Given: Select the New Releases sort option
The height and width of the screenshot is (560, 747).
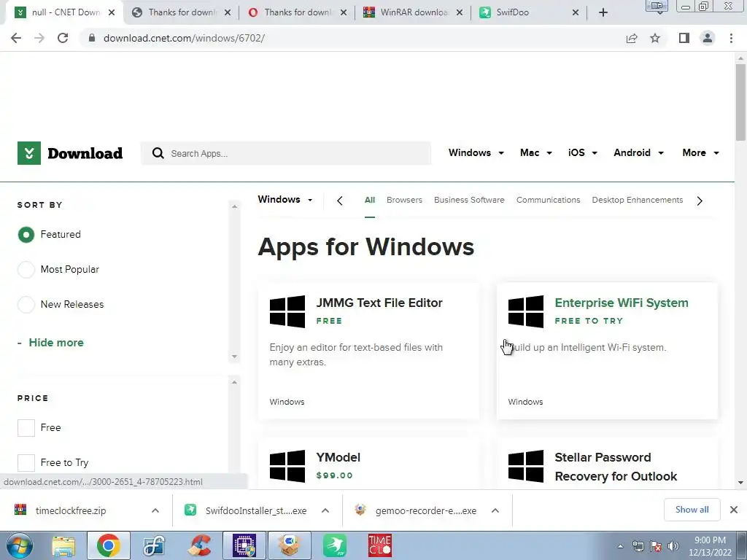Looking at the screenshot, I should 26,304.
